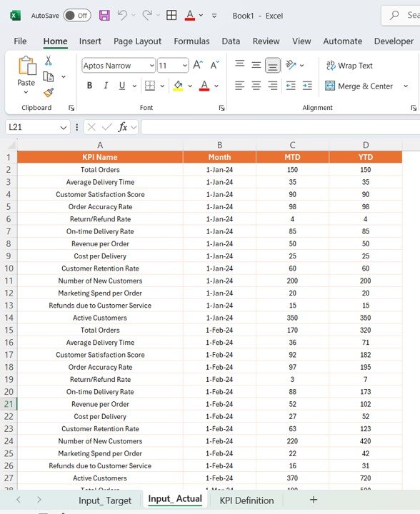
Task: Click the borders icon in Quick Access Toolbar
Action: (171, 15)
